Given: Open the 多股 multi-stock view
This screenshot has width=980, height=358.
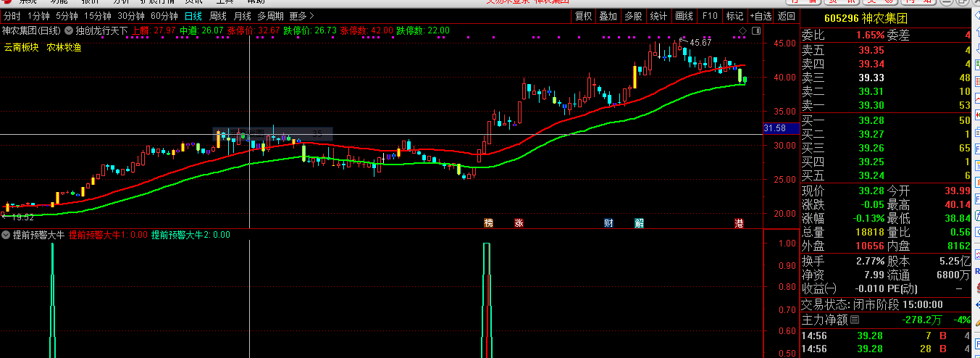Looking at the screenshot, I should tap(633, 16).
